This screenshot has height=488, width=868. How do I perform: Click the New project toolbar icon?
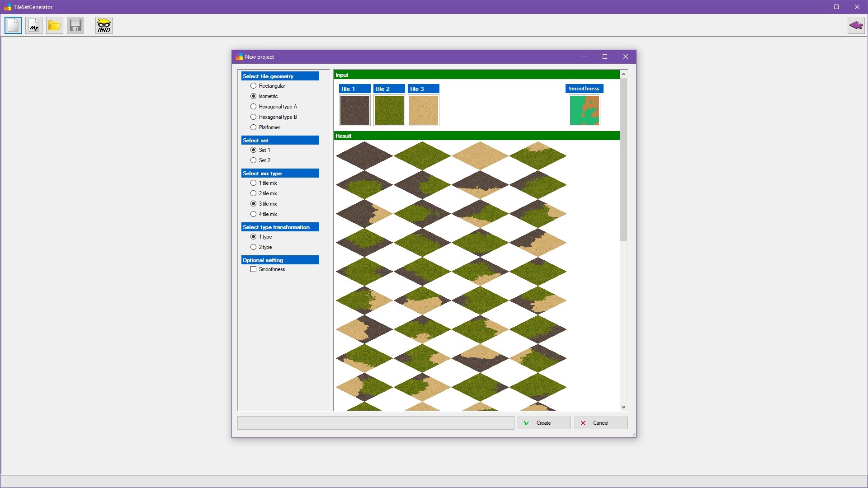click(13, 25)
